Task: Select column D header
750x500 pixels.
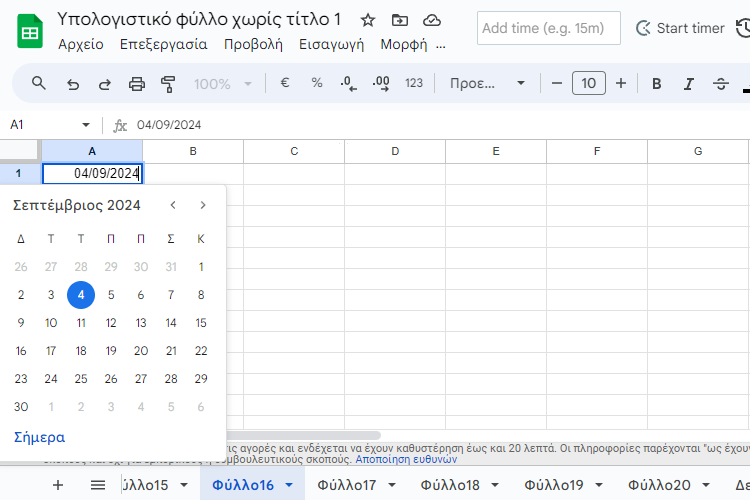Action: click(395, 151)
